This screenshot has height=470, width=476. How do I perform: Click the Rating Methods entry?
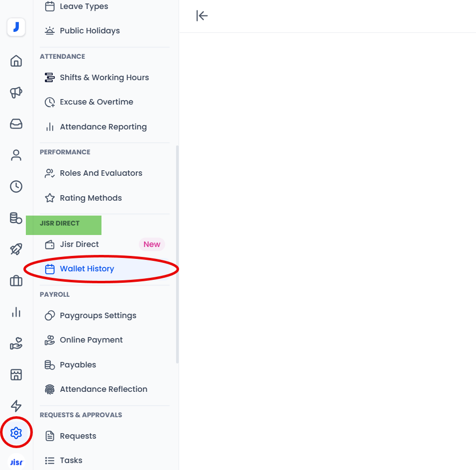[x=91, y=198]
